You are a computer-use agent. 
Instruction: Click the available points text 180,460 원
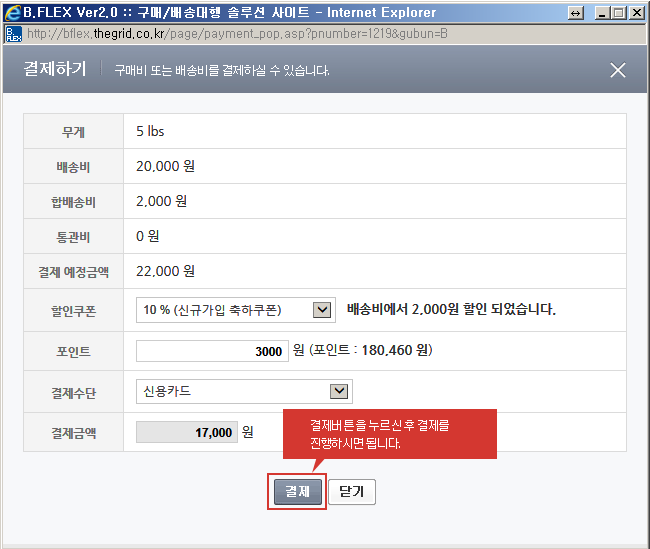coord(369,351)
